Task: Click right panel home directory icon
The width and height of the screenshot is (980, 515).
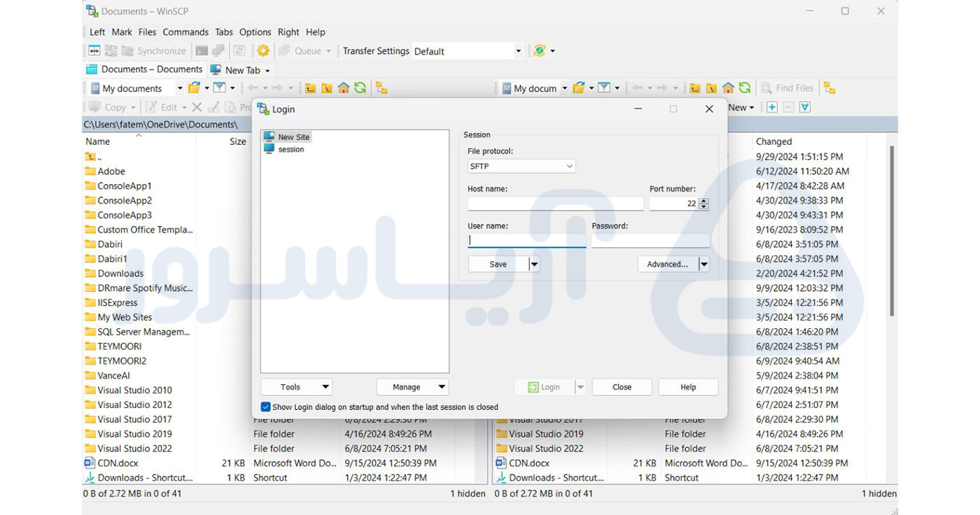Action: (x=728, y=87)
